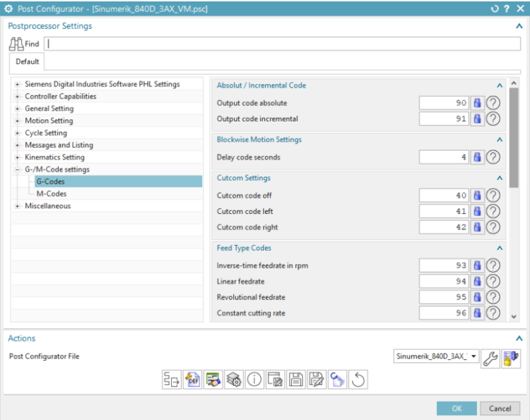Open help for Delay code seconds
The image size is (530, 420).
point(493,157)
